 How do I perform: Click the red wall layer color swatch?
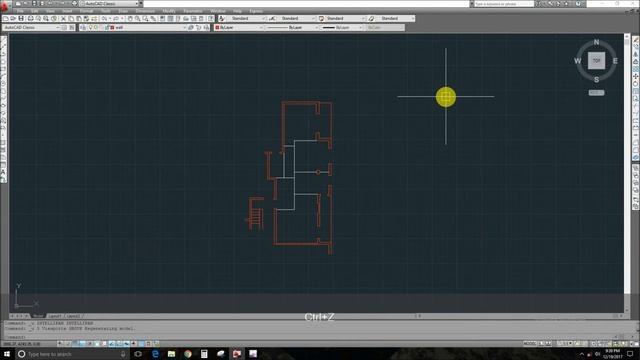(112, 27)
